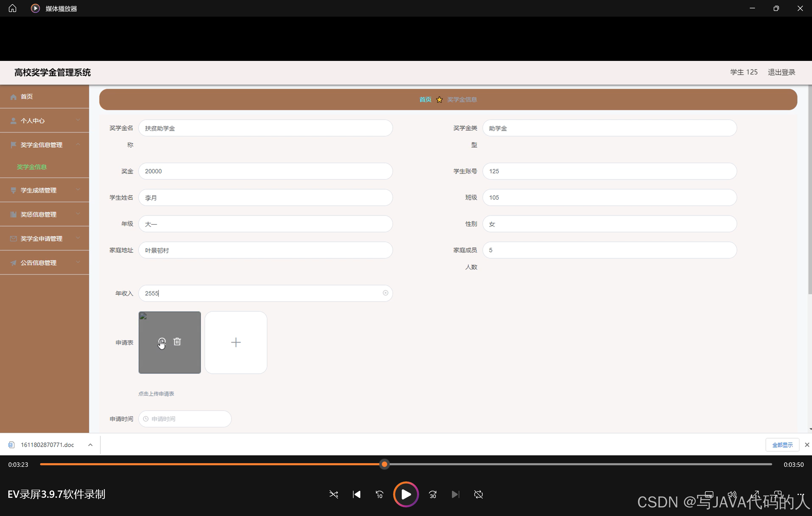Expand the 个人中心 sidebar menu
The width and height of the screenshot is (812, 516).
click(45, 121)
